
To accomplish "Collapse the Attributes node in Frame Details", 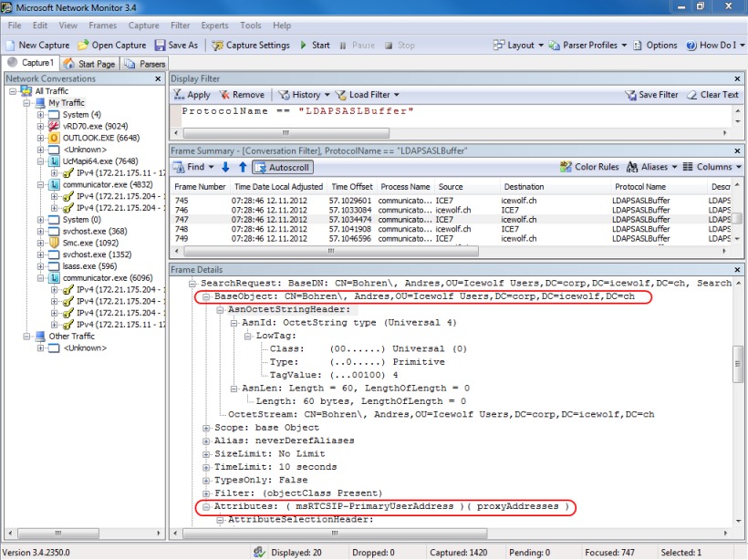I will (x=206, y=506).
